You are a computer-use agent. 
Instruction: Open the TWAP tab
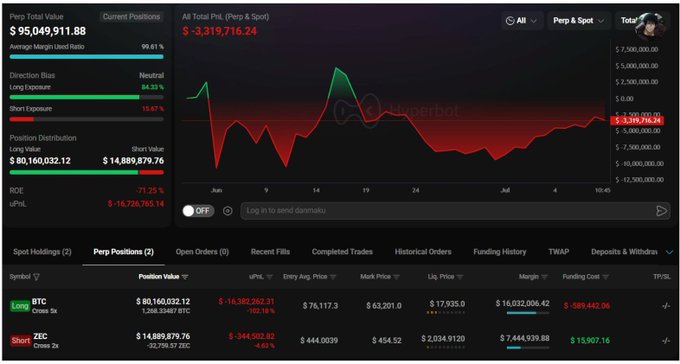click(559, 252)
